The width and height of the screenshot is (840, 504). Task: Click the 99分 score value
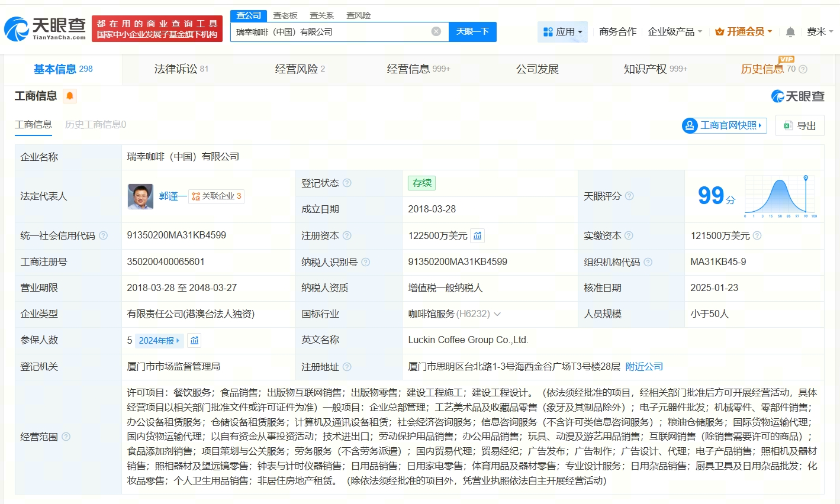[716, 196]
